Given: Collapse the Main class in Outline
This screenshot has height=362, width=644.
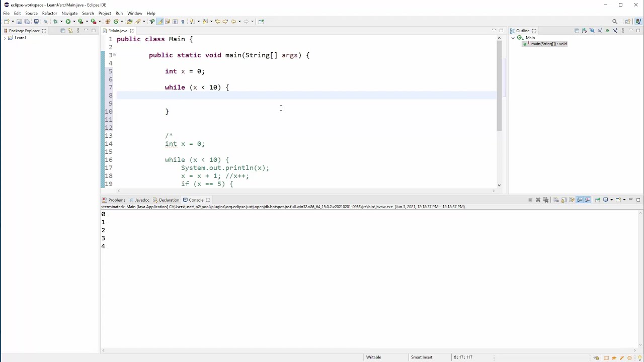Looking at the screenshot, I should click(513, 38).
